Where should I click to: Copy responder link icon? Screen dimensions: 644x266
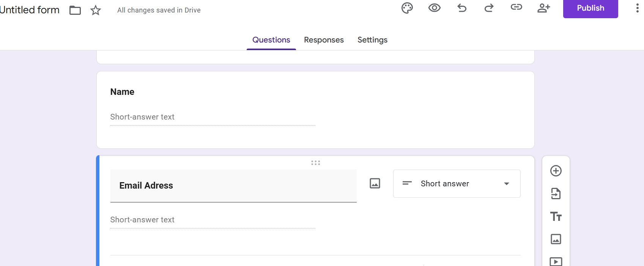point(516,7)
